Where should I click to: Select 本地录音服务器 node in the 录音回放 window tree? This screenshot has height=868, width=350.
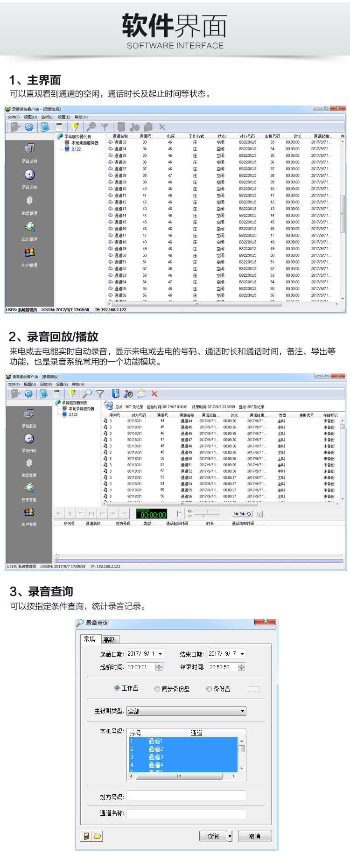pos(81,408)
